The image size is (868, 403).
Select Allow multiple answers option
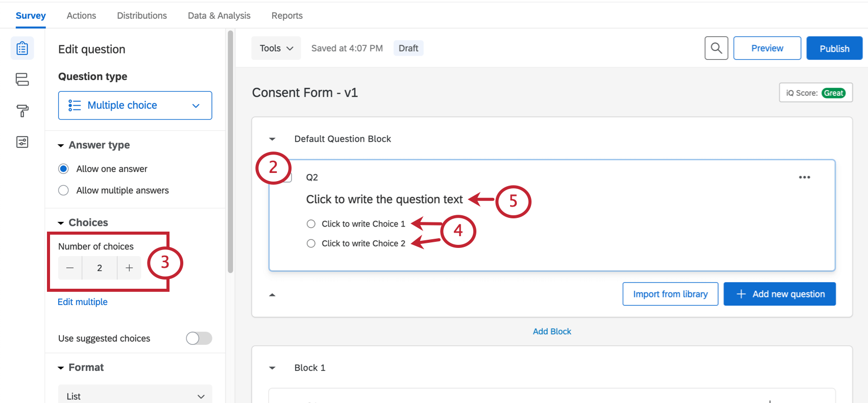click(x=63, y=190)
